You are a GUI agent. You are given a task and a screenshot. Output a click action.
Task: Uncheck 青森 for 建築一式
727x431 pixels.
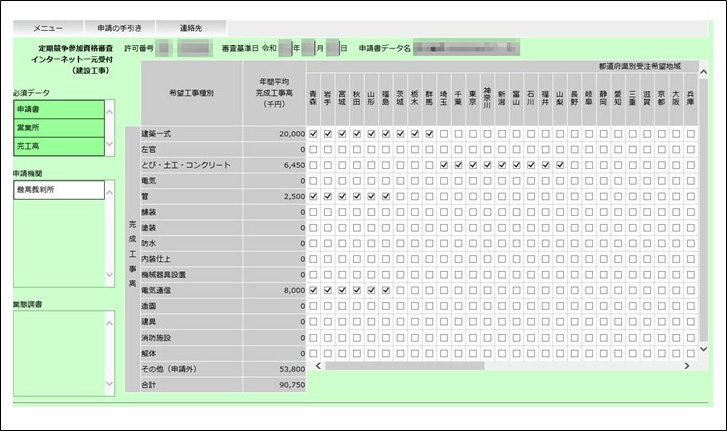tap(313, 134)
